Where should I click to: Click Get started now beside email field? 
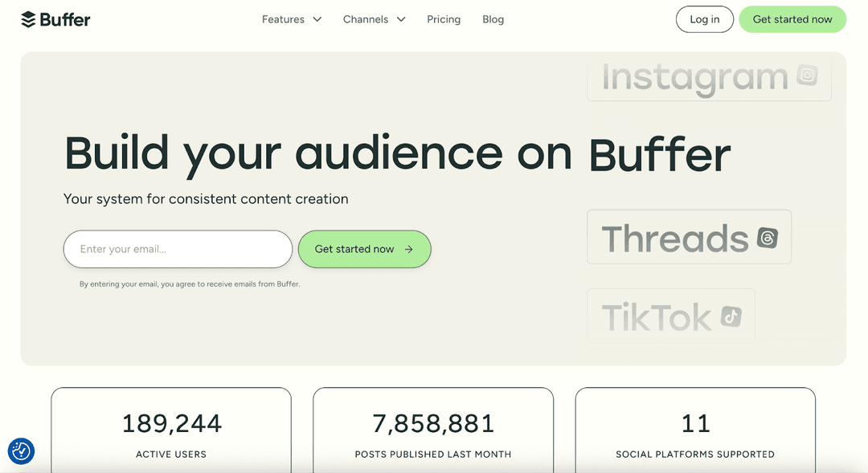tap(364, 249)
